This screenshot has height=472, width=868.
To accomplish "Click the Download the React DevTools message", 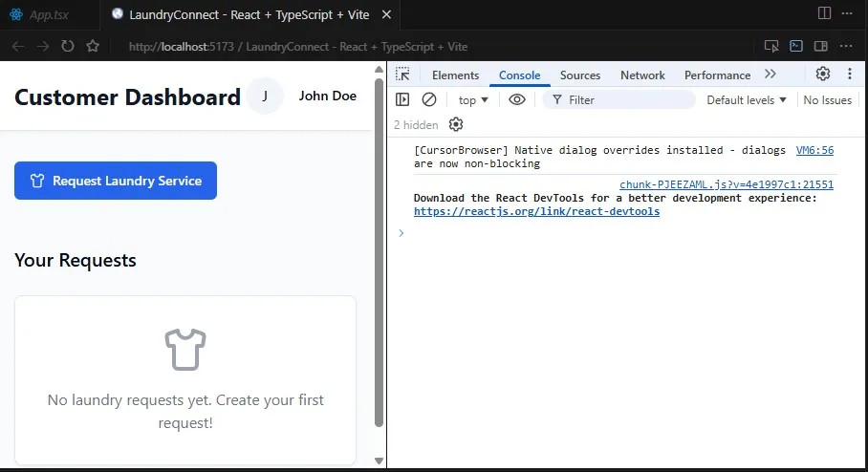I will point(615,198).
